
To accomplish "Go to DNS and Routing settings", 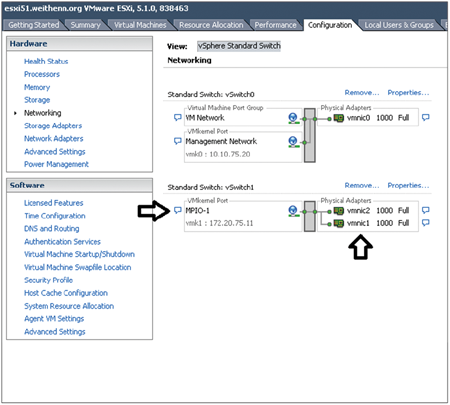I will pyautogui.click(x=52, y=229).
